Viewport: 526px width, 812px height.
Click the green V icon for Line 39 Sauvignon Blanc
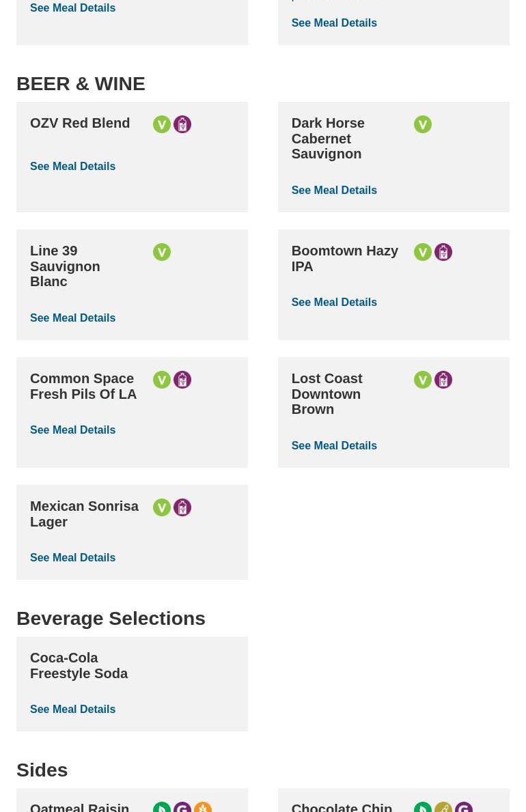tap(162, 252)
